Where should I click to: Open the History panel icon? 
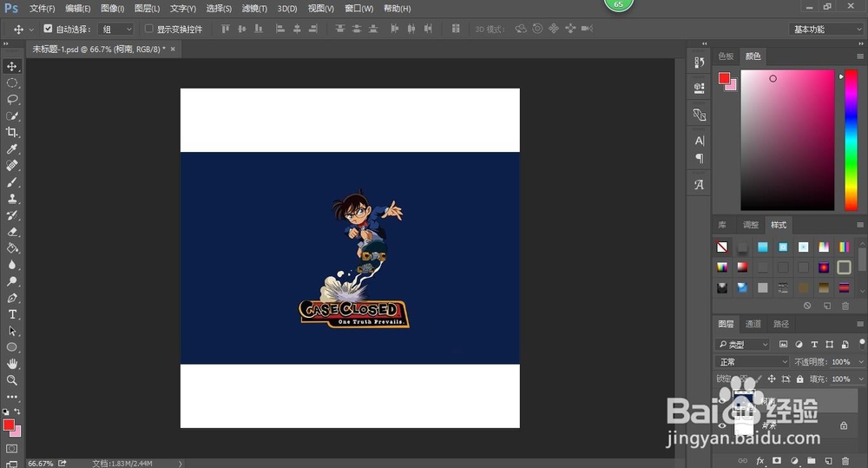[699, 63]
